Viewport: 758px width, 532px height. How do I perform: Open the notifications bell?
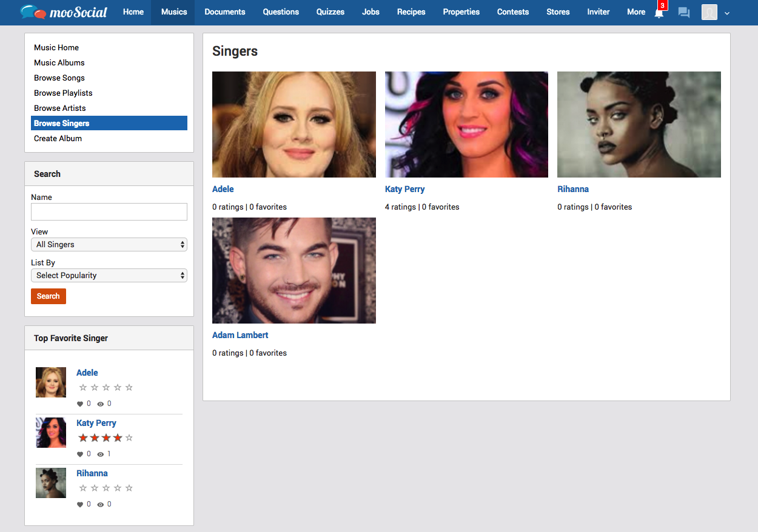point(659,13)
